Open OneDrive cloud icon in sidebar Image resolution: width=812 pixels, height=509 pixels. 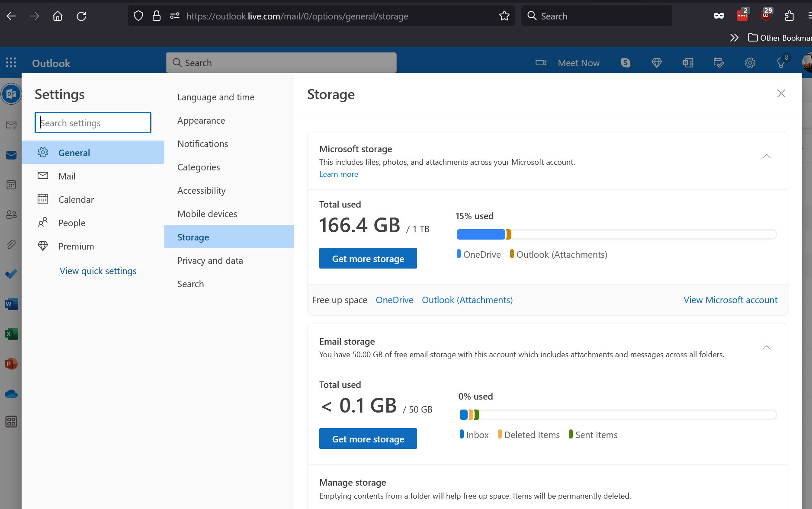point(11,394)
